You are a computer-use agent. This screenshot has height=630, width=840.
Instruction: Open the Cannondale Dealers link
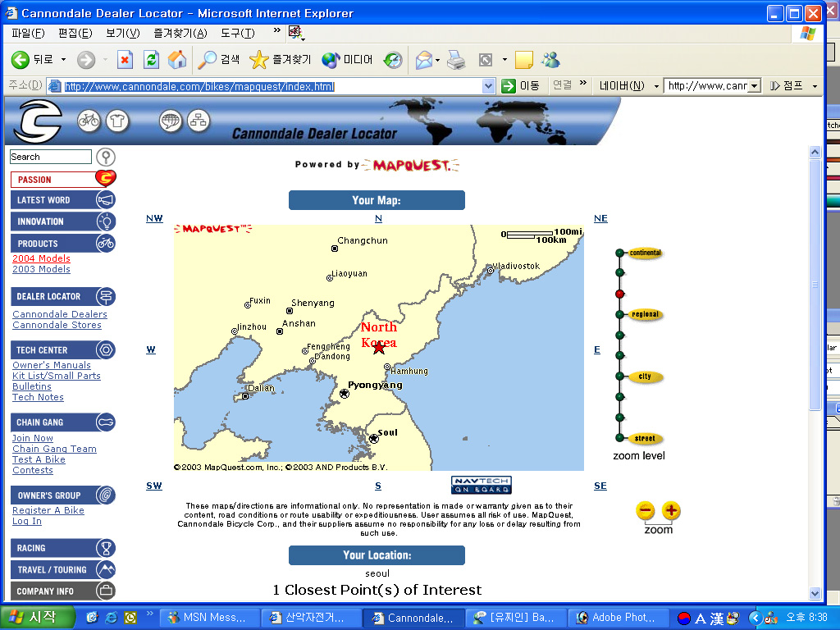pyautogui.click(x=59, y=314)
